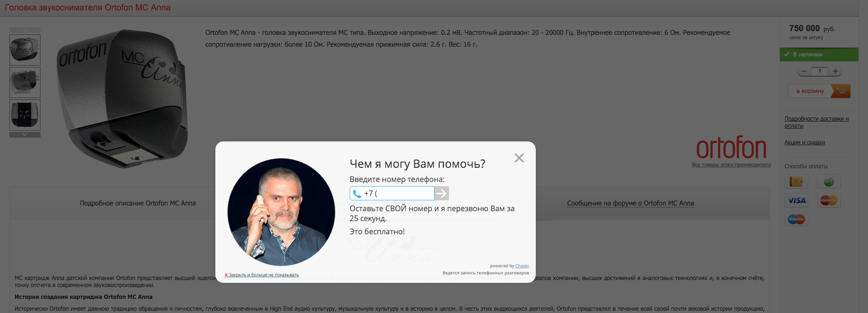This screenshot has width=868, height=313.
Task: Click the shopping cart icon
Action: [841, 91]
